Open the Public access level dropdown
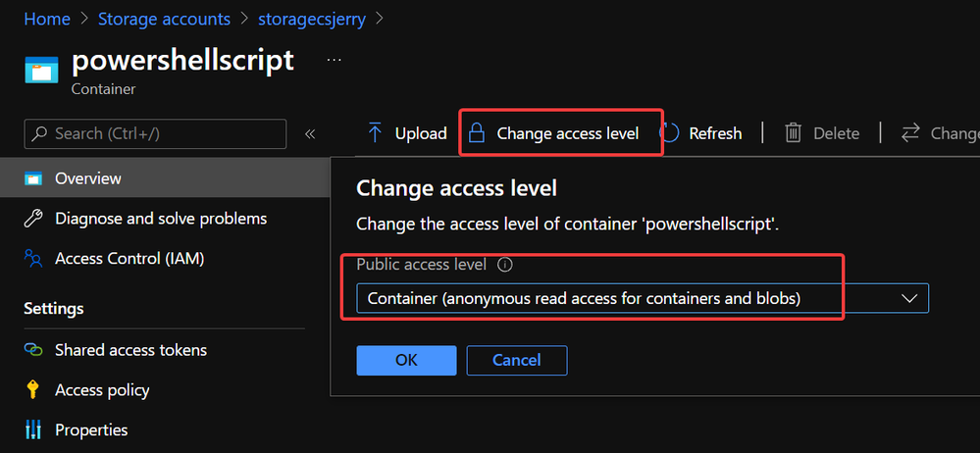Image resolution: width=980 pixels, height=453 pixels. pos(643,298)
